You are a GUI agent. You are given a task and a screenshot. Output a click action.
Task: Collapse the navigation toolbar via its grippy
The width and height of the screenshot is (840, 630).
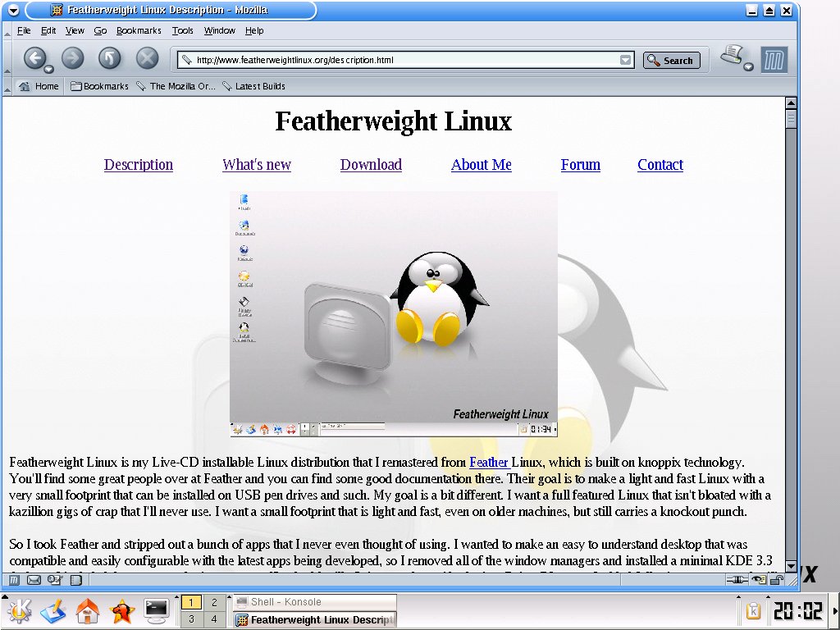7,58
